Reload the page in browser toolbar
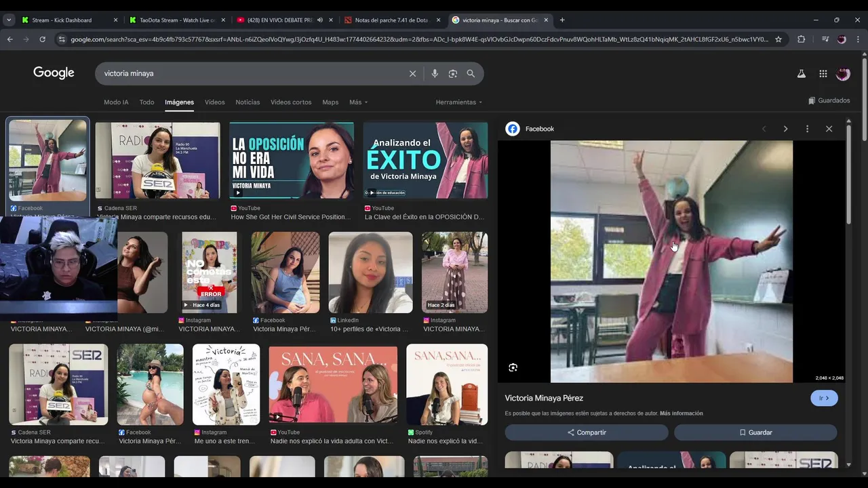Screen dimensions: 868x488 pos(42,39)
